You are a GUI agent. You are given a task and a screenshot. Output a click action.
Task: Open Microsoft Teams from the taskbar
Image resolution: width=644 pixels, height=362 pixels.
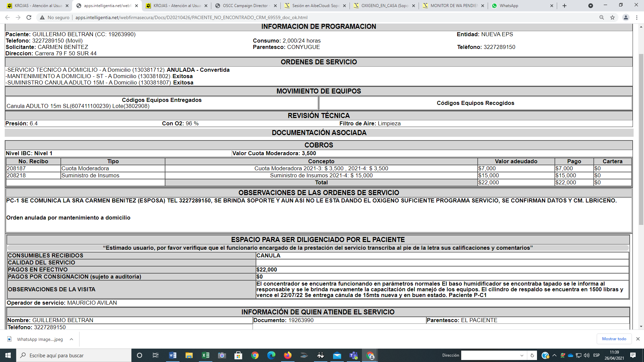354,355
